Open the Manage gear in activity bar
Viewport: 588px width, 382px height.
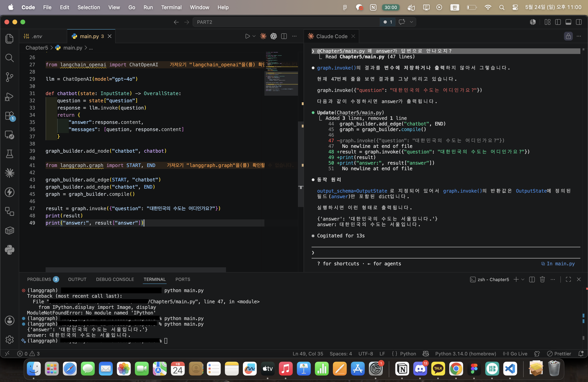tap(9, 340)
